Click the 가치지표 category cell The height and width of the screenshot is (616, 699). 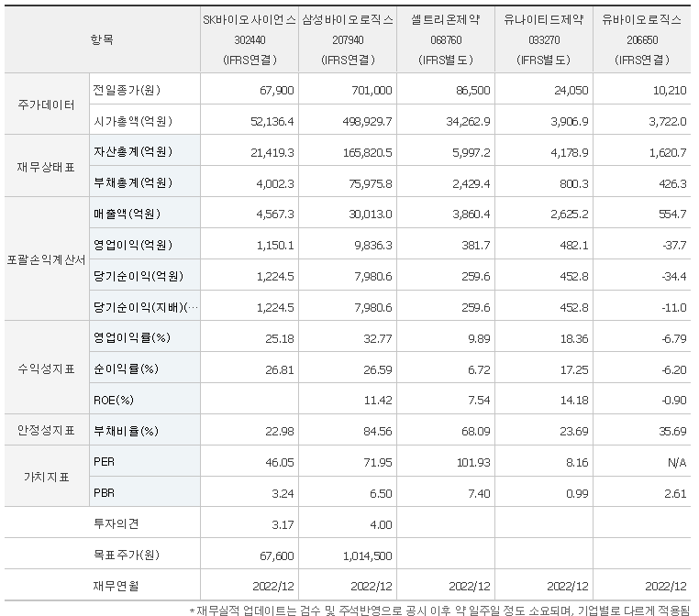[47, 477]
